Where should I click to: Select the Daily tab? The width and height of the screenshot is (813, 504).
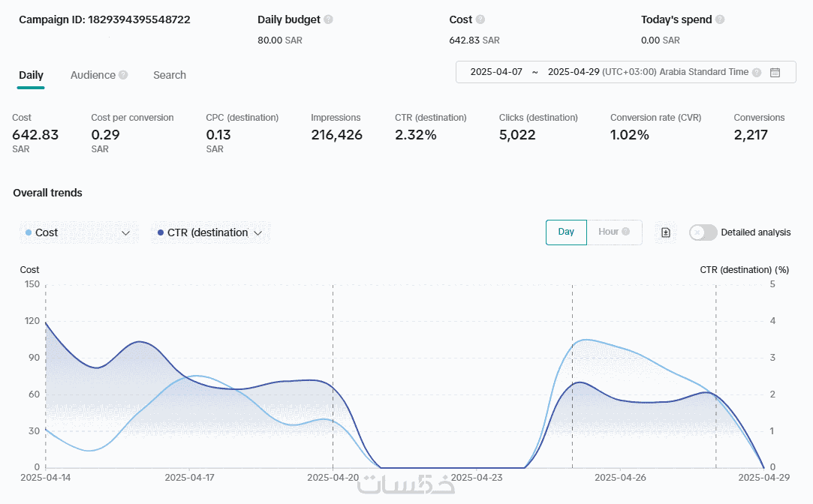pos(31,75)
